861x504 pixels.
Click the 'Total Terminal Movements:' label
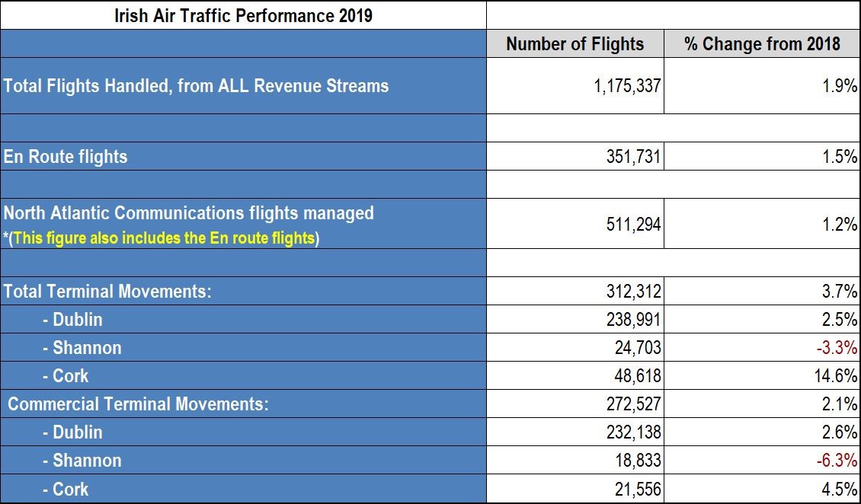coord(107,292)
